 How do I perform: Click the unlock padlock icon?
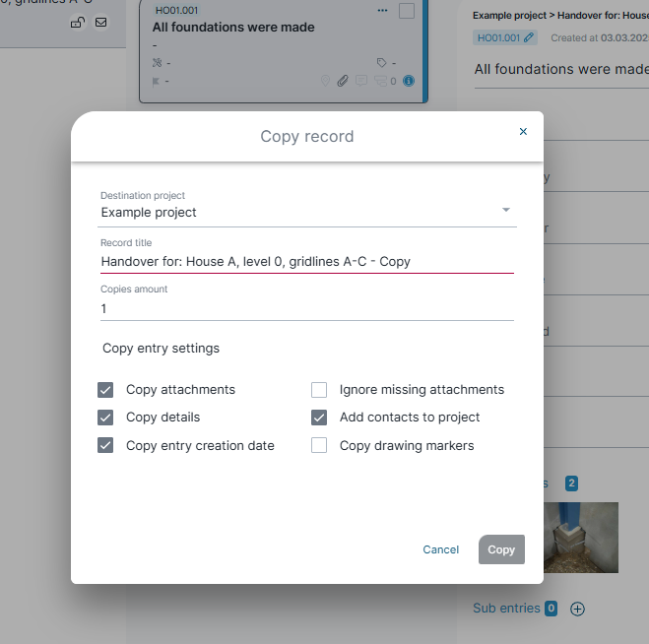pos(78,23)
